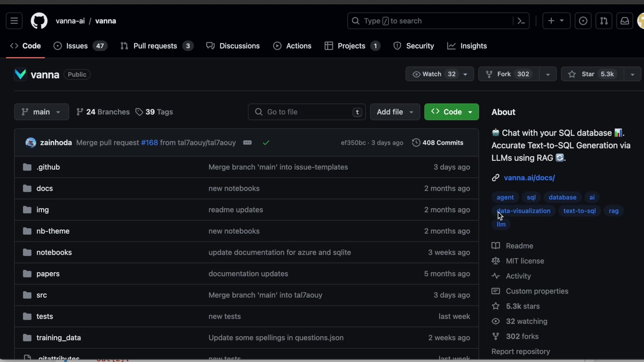Click the search bar field
The height and width of the screenshot is (362, 644).
coord(438,21)
